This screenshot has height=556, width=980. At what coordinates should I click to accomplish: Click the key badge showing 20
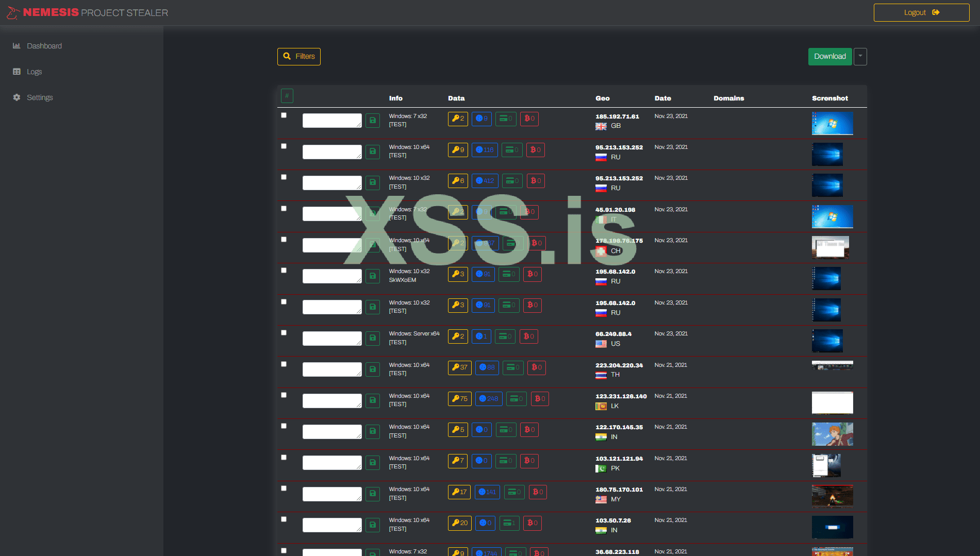tap(460, 523)
